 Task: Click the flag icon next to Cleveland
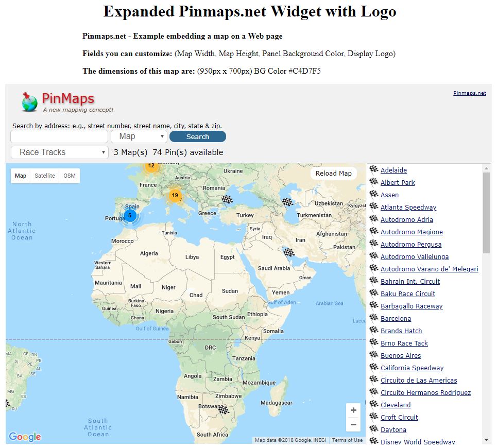pyautogui.click(x=374, y=404)
